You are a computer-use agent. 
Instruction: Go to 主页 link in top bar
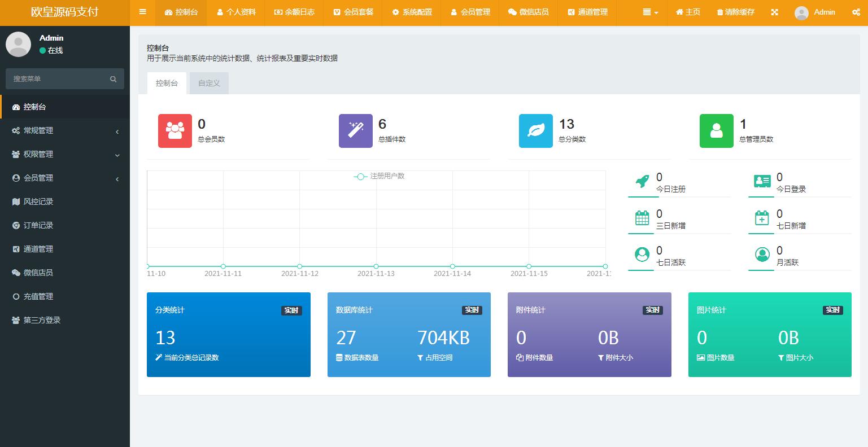point(688,12)
